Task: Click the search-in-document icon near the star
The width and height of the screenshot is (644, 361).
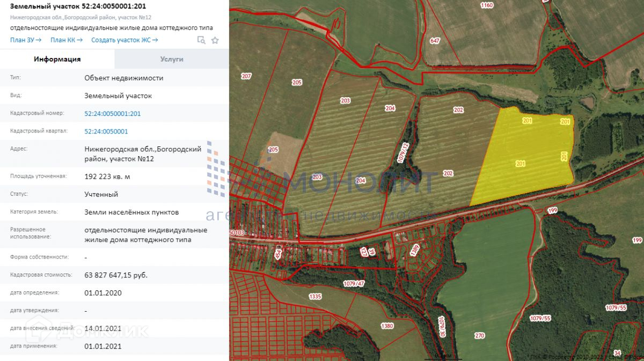Action: pyautogui.click(x=201, y=40)
